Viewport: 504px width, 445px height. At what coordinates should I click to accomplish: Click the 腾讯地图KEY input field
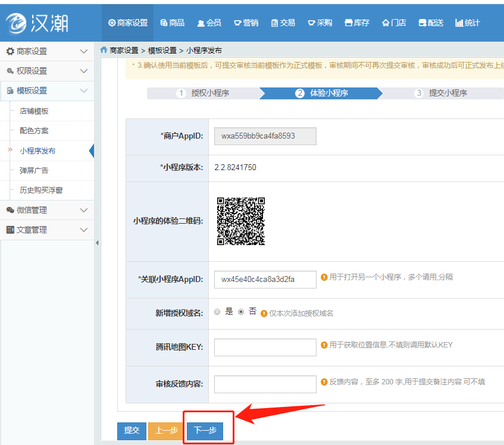point(265,347)
